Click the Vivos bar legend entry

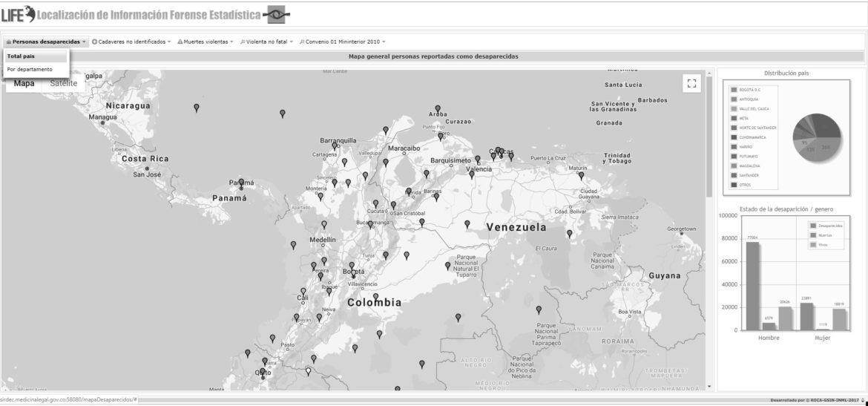coord(820,245)
